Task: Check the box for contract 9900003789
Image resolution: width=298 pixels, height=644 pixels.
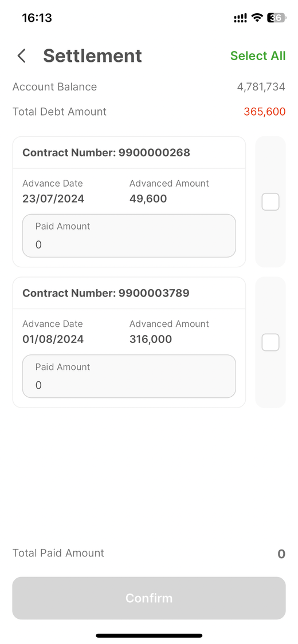Action: coord(270,342)
